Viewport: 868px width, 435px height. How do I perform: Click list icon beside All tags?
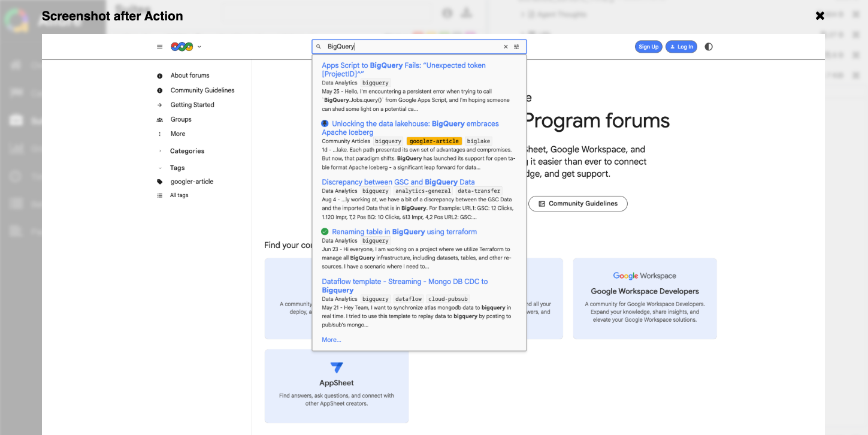159,195
